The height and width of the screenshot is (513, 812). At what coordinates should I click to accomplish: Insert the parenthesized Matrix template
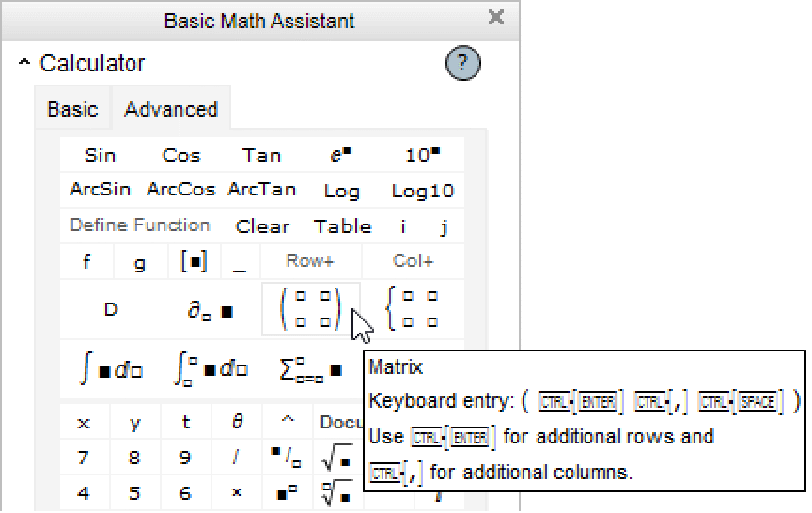(311, 309)
